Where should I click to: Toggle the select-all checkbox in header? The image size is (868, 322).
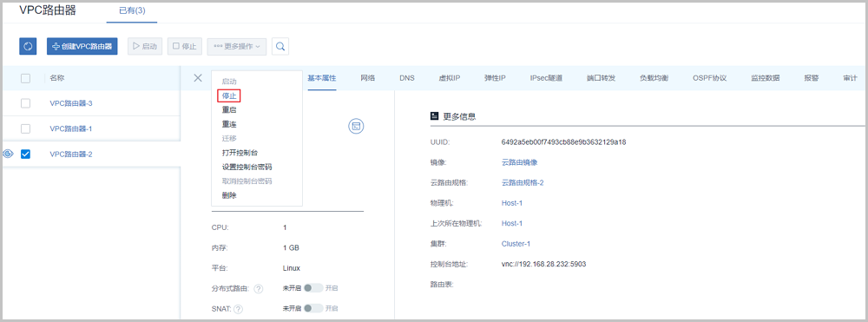pyautogui.click(x=25, y=79)
